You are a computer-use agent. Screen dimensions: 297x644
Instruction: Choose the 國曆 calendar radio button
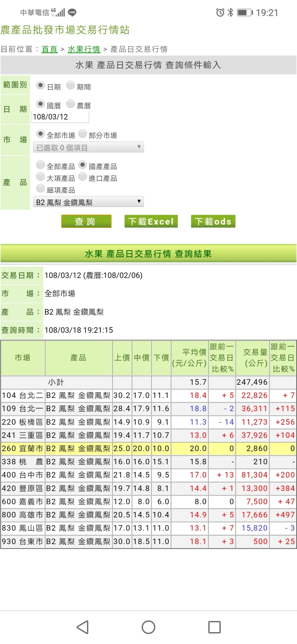pos(40,104)
